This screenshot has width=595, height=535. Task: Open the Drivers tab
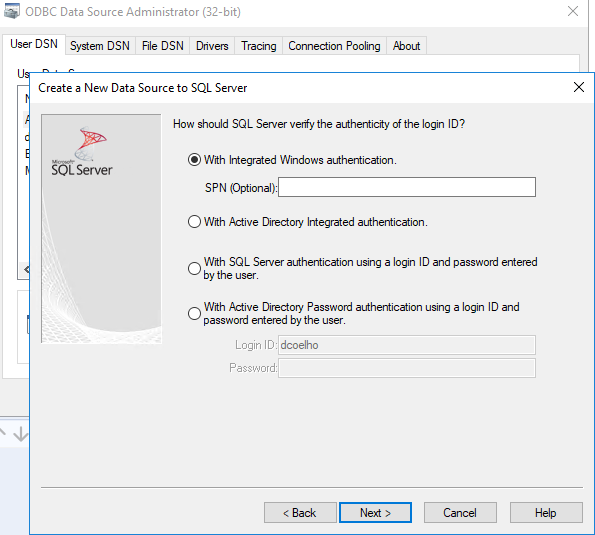click(212, 46)
